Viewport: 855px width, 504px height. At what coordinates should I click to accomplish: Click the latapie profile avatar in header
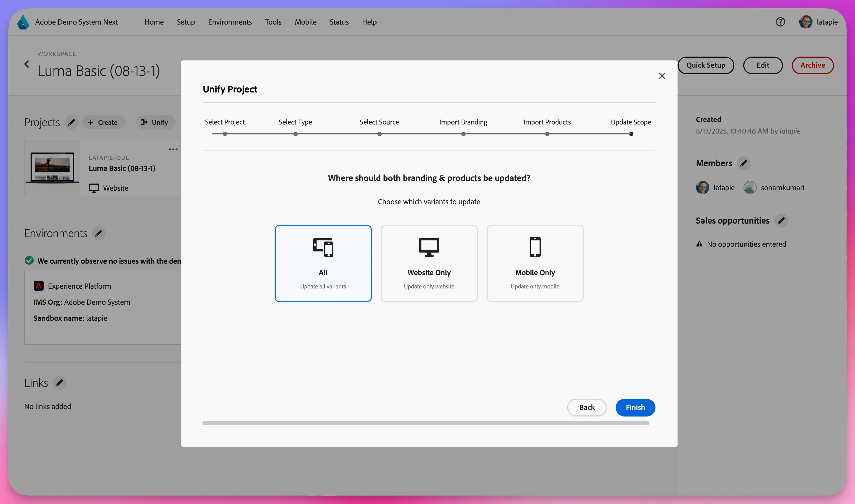tap(805, 22)
